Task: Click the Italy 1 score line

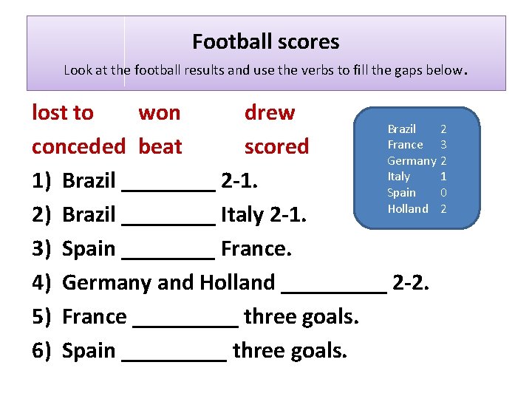Action: click(417, 177)
